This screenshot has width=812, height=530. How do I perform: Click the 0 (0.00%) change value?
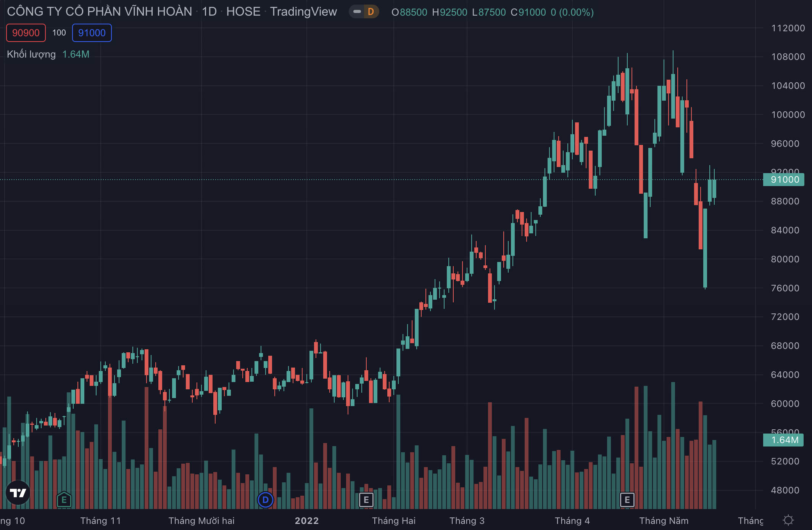(x=572, y=12)
